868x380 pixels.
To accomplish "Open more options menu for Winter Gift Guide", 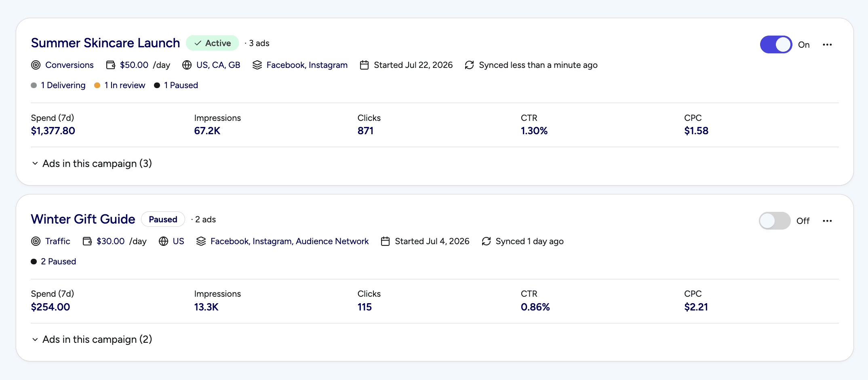I will 827,221.
